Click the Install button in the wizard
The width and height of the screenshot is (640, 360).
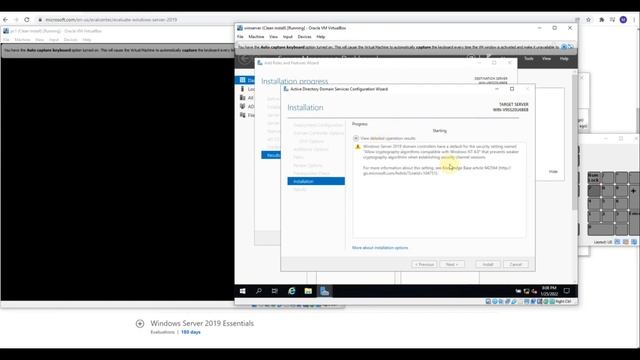click(x=488, y=264)
